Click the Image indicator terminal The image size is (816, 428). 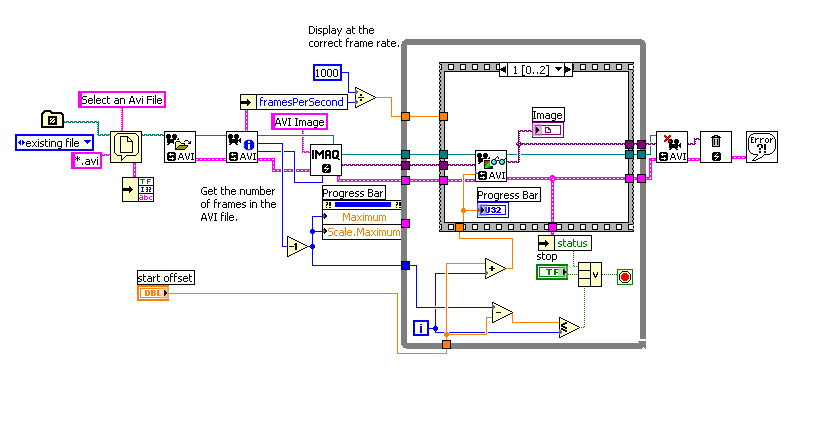[547, 130]
